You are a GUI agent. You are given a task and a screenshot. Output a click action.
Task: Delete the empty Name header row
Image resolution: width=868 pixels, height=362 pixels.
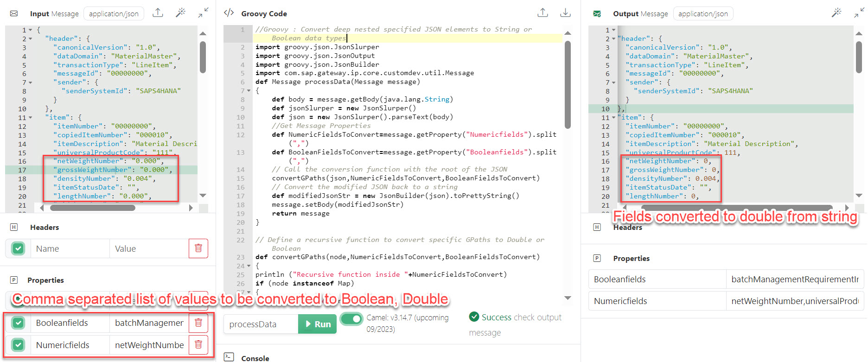(x=198, y=248)
